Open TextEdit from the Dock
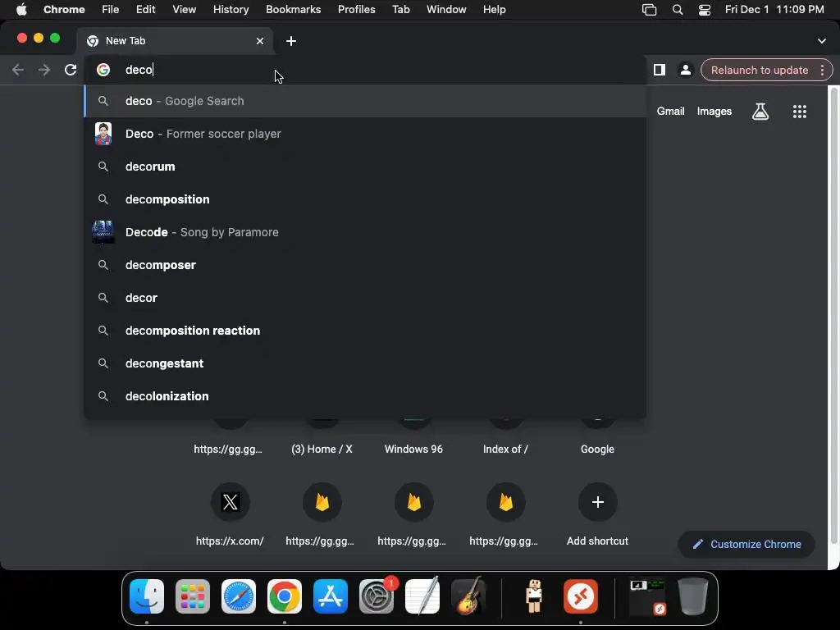The width and height of the screenshot is (840, 630). click(422, 596)
